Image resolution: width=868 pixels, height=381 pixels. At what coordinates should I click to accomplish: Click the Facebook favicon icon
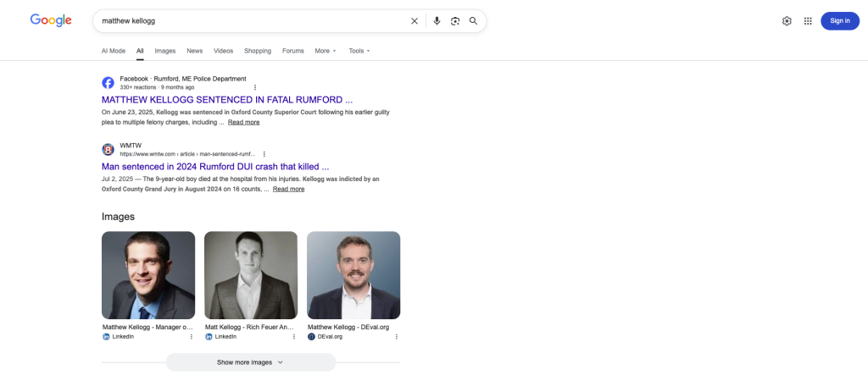coord(108,83)
